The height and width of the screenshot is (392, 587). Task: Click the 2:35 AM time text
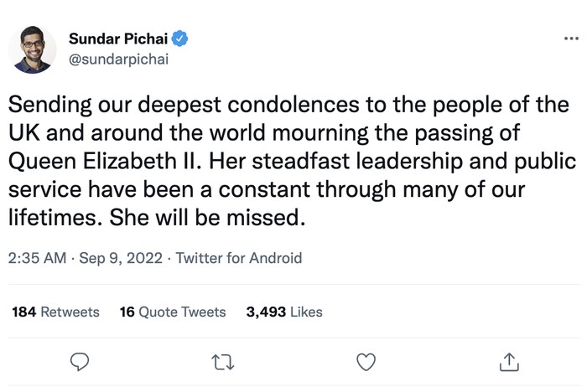click(37, 258)
